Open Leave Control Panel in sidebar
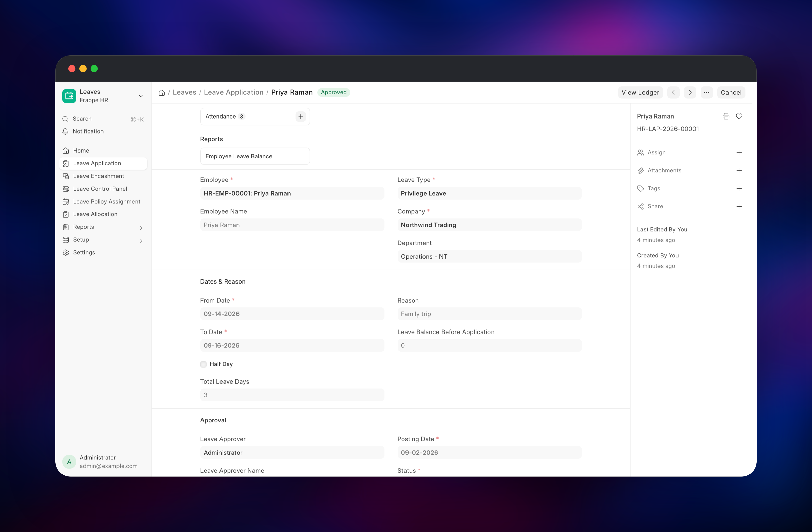 pyautogui.click(x=103, y=189)
